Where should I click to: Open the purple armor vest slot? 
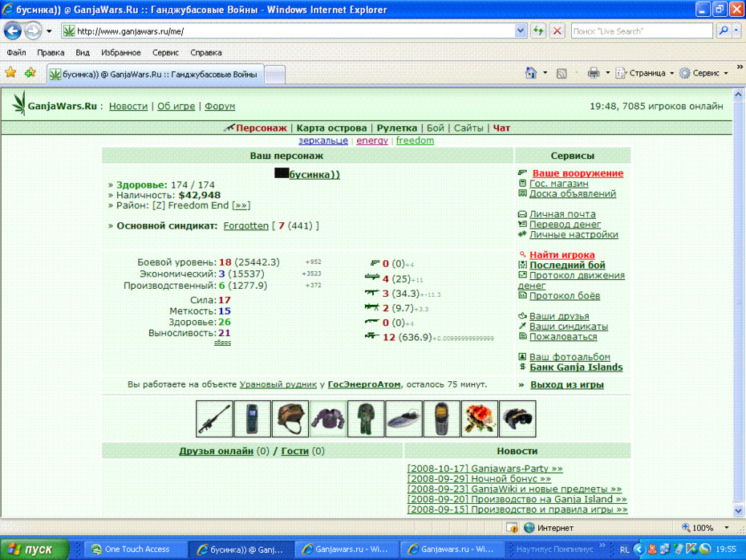click(328, 419)
